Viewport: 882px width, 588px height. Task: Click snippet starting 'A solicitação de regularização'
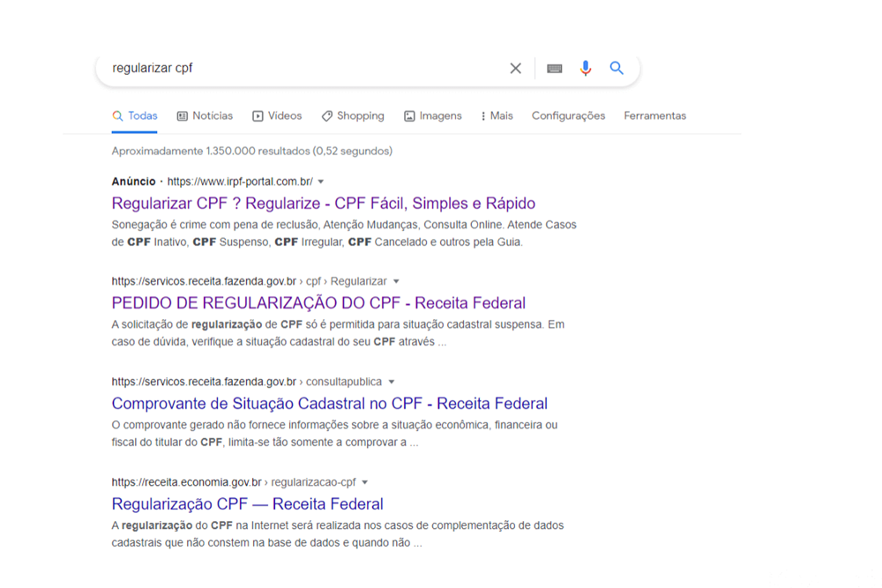pos(338,332)
